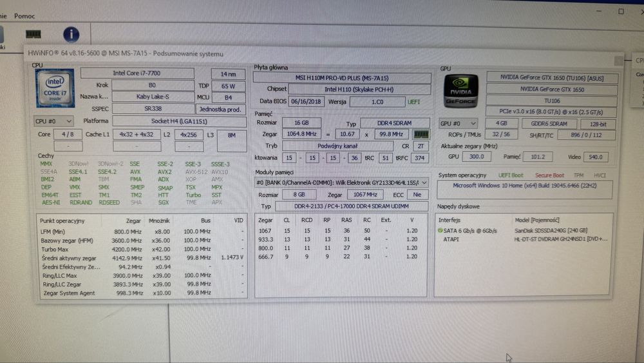Screen dimensions: 644x363
Task: Open the GPU #0 selector dropdown
Action: click(x=458, y=123)
